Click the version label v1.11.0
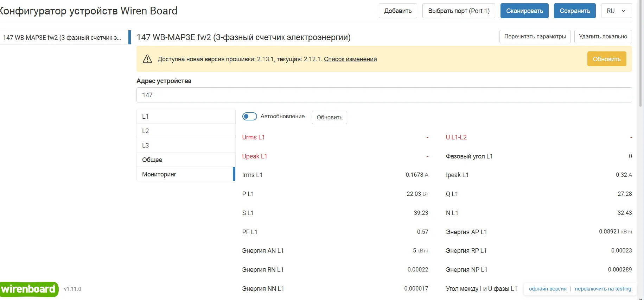Screen dimensions: 644x300 (72, 289)
